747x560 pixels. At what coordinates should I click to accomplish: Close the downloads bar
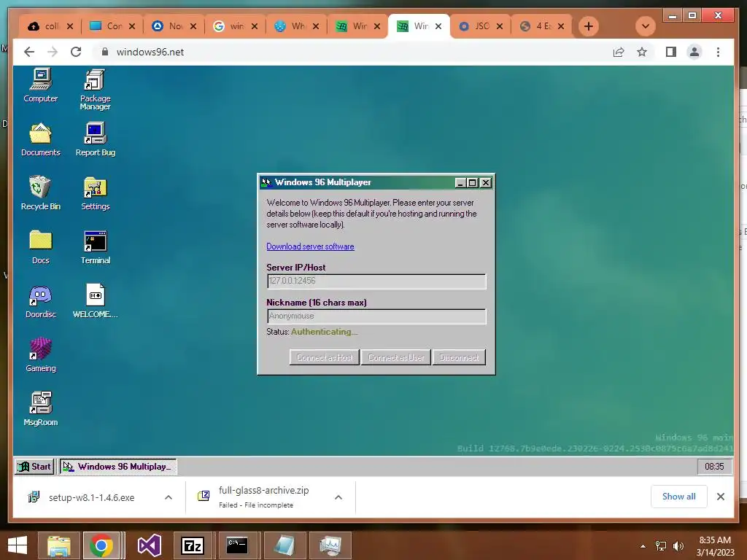721,497
